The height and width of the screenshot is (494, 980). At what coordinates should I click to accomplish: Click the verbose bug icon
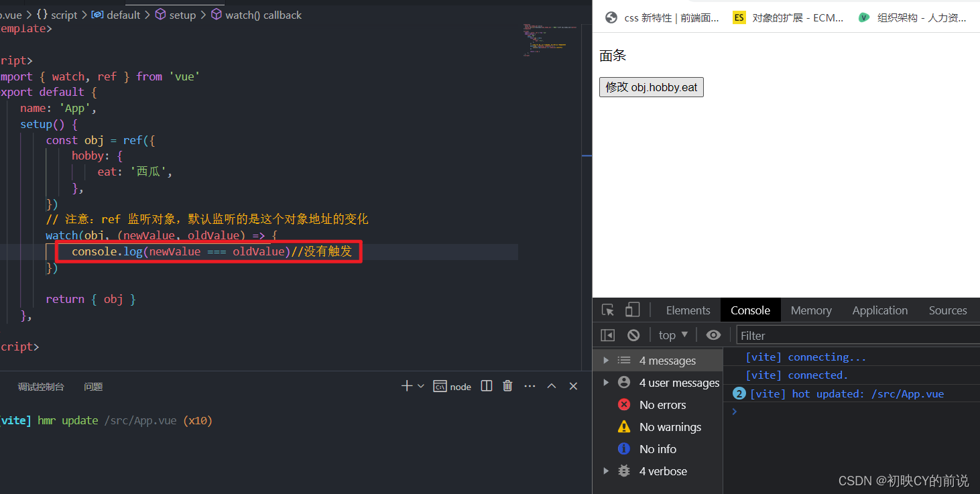pos(624,471)
